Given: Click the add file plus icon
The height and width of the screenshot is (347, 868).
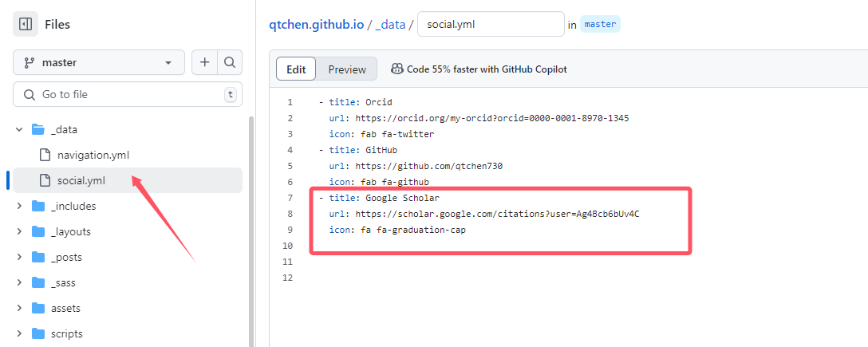Looking at the screenshot, I should click(204, 62).
